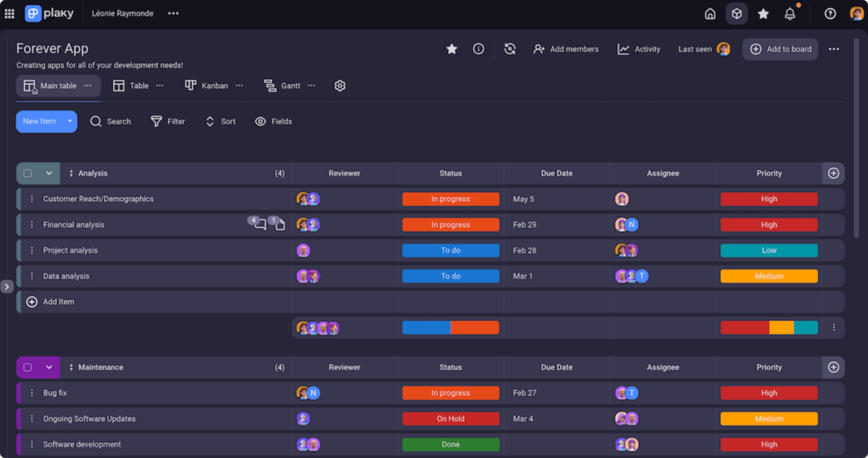Check the Maintenance group select-all checkbox
The height and width of the screenshot is (458, 868).
point(28,367)
